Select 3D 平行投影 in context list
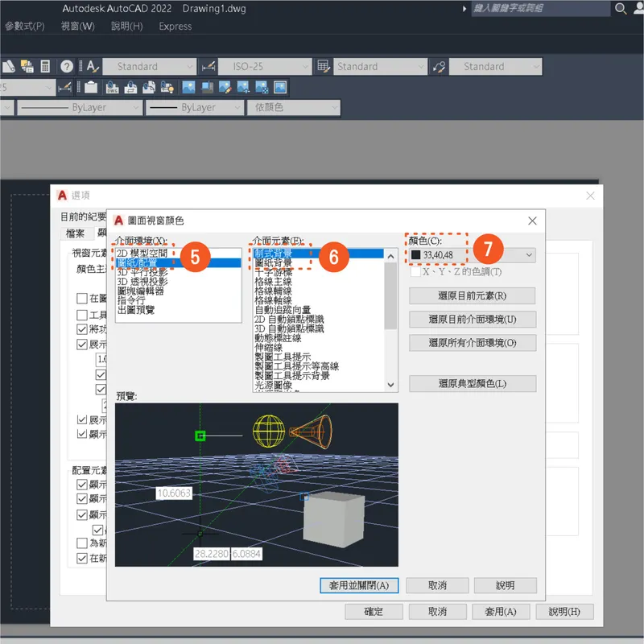 point(142,272)
